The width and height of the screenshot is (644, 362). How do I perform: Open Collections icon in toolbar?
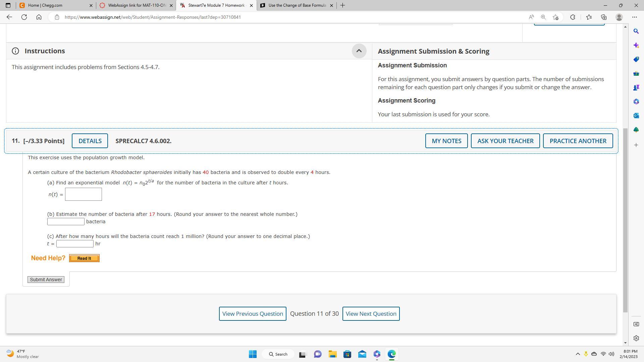point(604,17)
